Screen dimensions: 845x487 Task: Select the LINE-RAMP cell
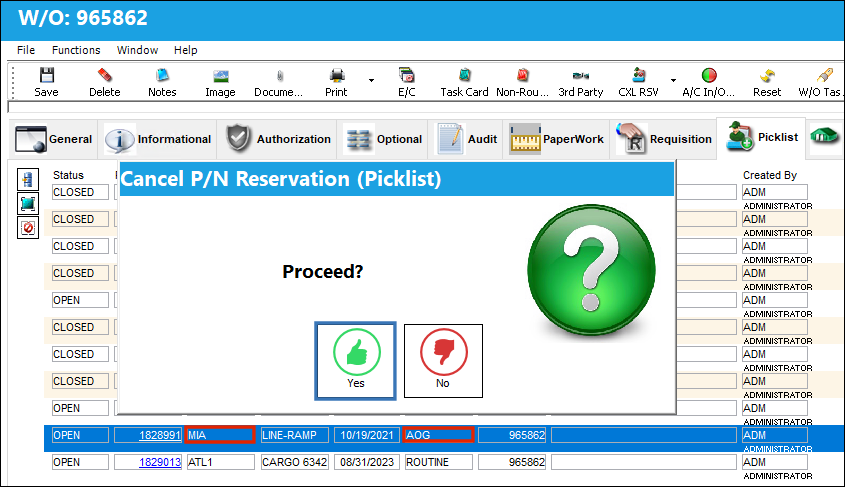coord(294,435)
